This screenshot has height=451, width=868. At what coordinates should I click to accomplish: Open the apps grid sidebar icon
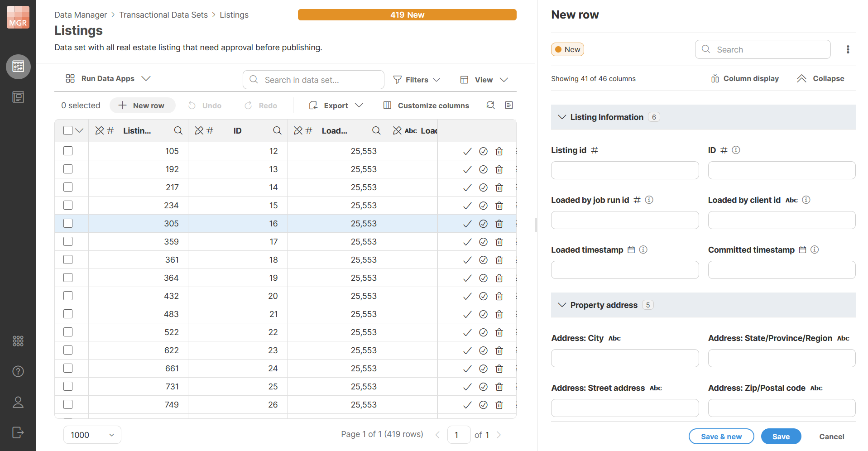(18, 341)
